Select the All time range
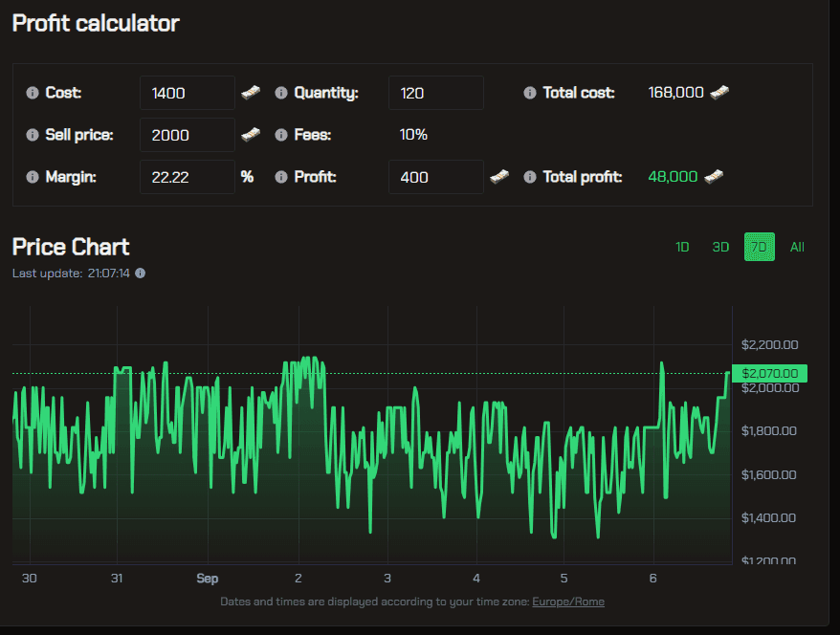The height and width of the screenshot is (635, 840). click(797, 247)
